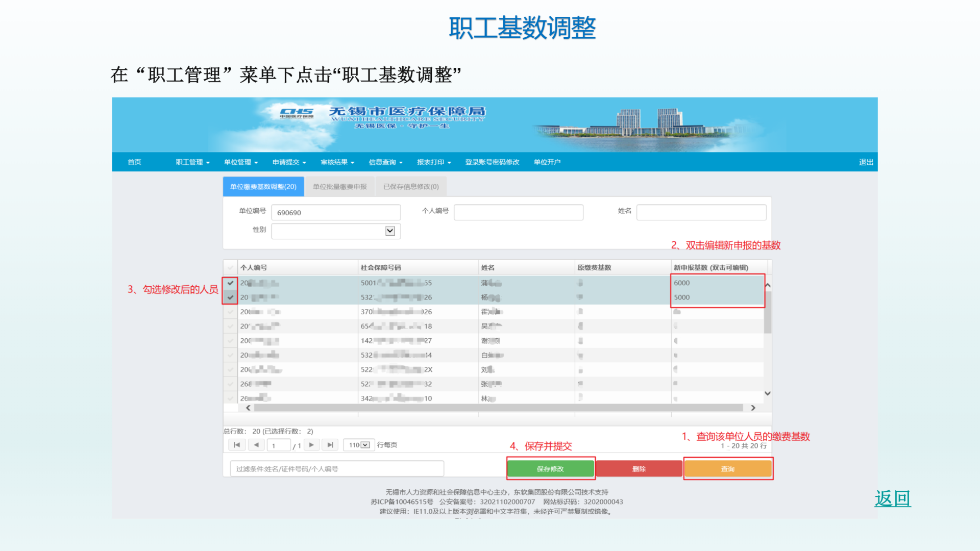Uncheck first row checkbox with base 6000
This screenshot has height=551, width=980.
tap(230, 283)
